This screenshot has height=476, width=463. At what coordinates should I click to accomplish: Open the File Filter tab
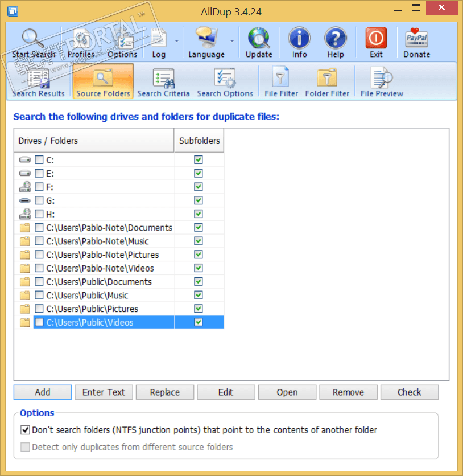click(x=281, y=81)
